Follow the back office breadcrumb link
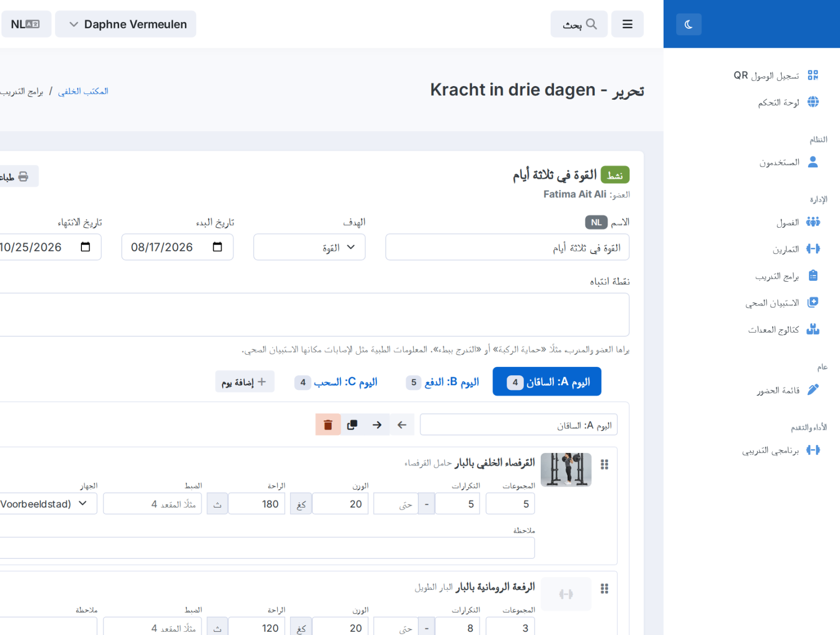 83,91
